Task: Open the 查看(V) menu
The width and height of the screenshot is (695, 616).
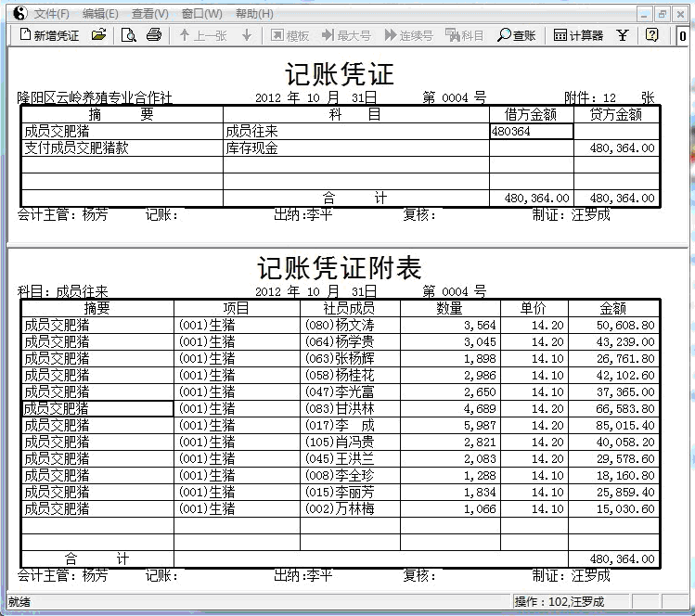Action: (x=149, y=14)
